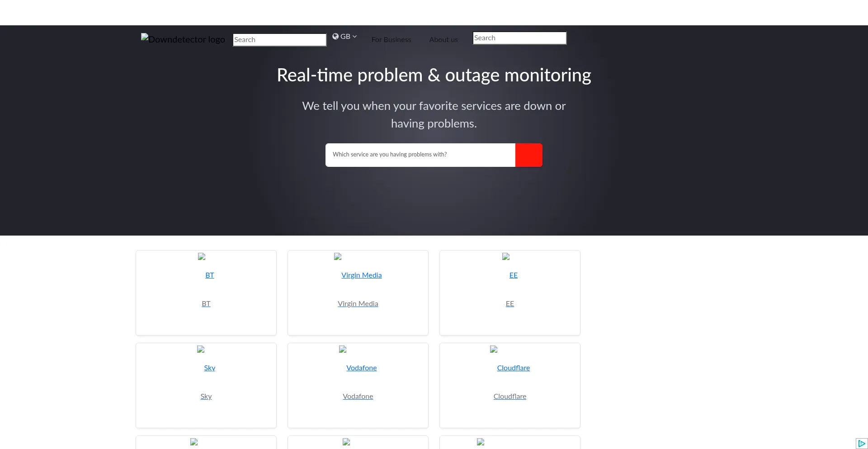
Task: Click the AdChoices icon in corner
Action: (x=861, y=444)
